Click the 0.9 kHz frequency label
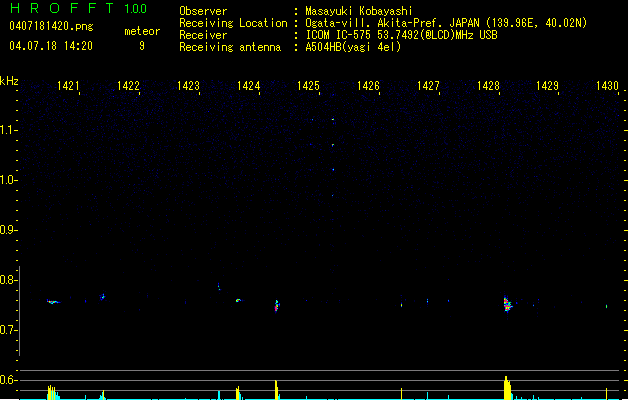The height and width of the screenshot is (400, 629). [x=7, y=230]
